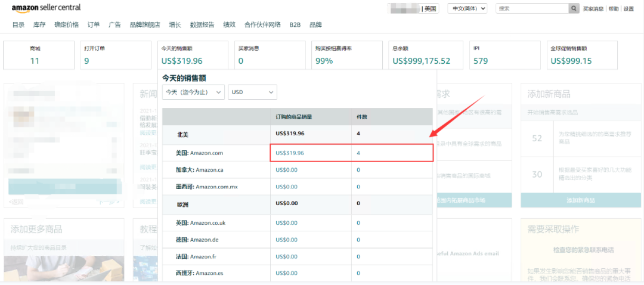Image resolution: width=644 pixels, height=285 pixels.
Task: Click the Amazon.com sales amount US$319.96
Action: coord(290,153)
